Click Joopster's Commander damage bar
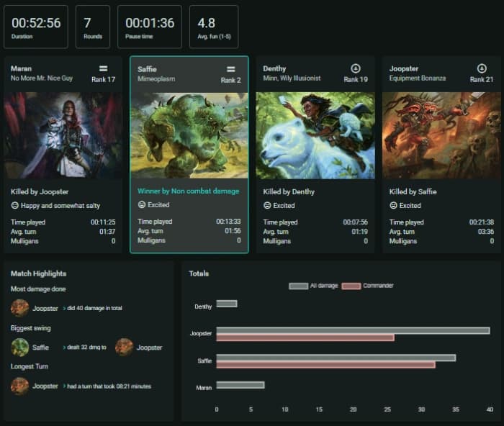The width and height of the screenshot is (504, 426). coord(305,337)
